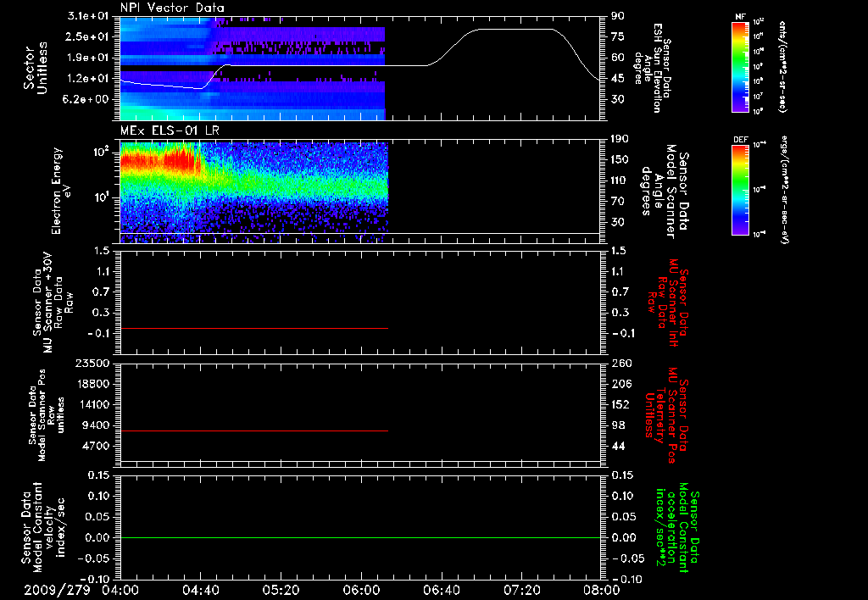
Task: Click the 'NF' color bar label
Action: [x=740, y=17]
